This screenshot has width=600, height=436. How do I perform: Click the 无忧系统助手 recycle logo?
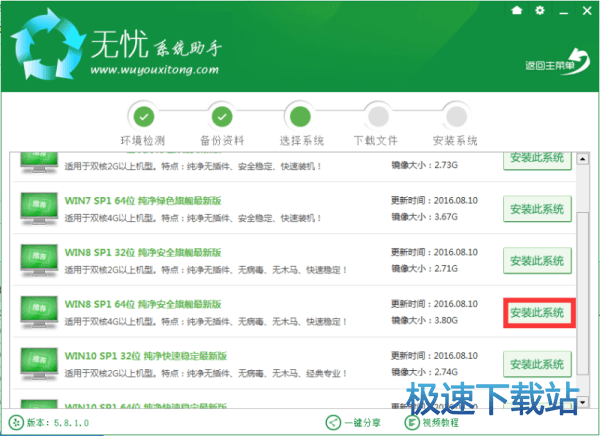(x=47, y=44)
